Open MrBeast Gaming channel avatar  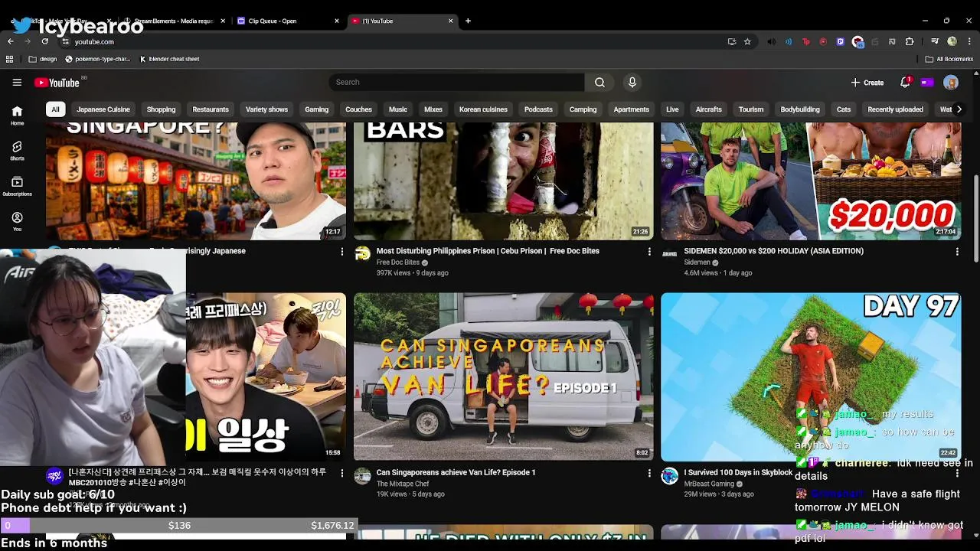(670, 476)
